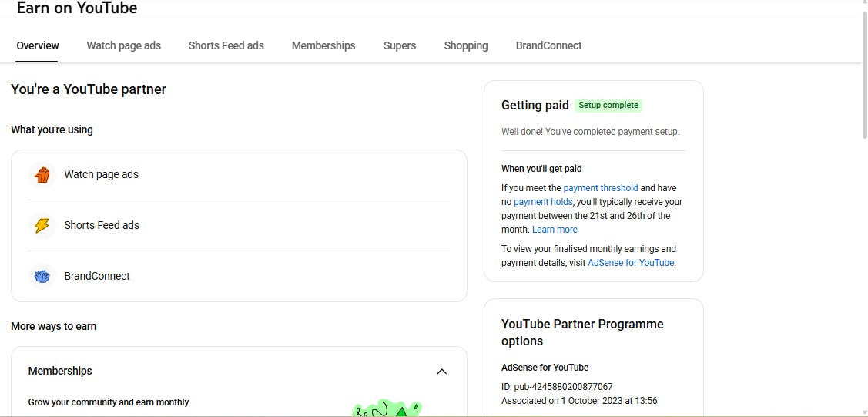Open the Watch page ads tab
This screenshot has height=417, width=868.
123,45
